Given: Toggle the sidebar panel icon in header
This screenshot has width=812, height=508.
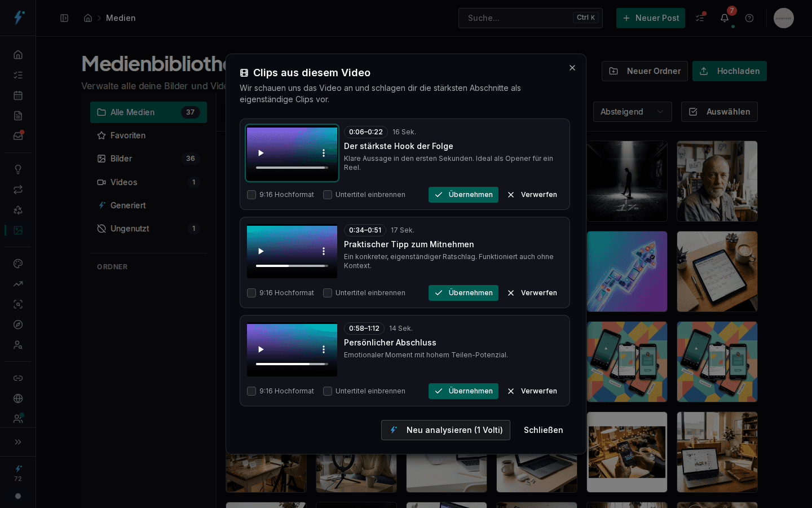Looking at the screenshot, I should (64, 18).
